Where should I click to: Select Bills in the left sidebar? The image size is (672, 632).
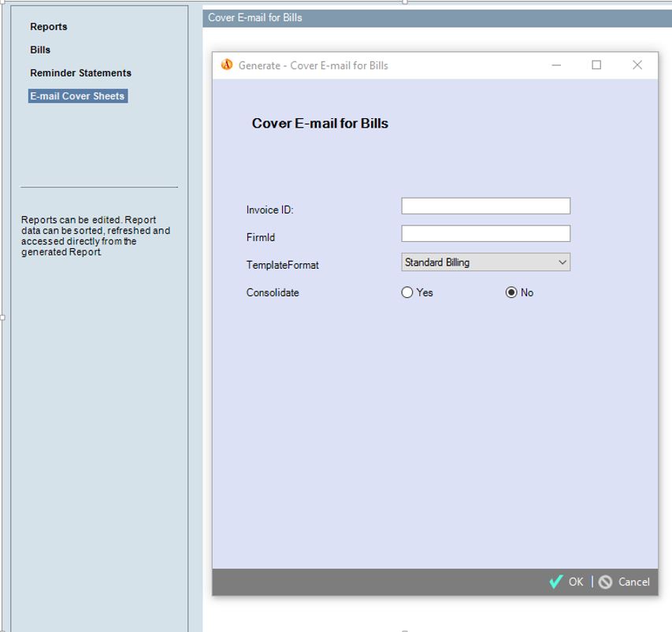coord(40,50)
